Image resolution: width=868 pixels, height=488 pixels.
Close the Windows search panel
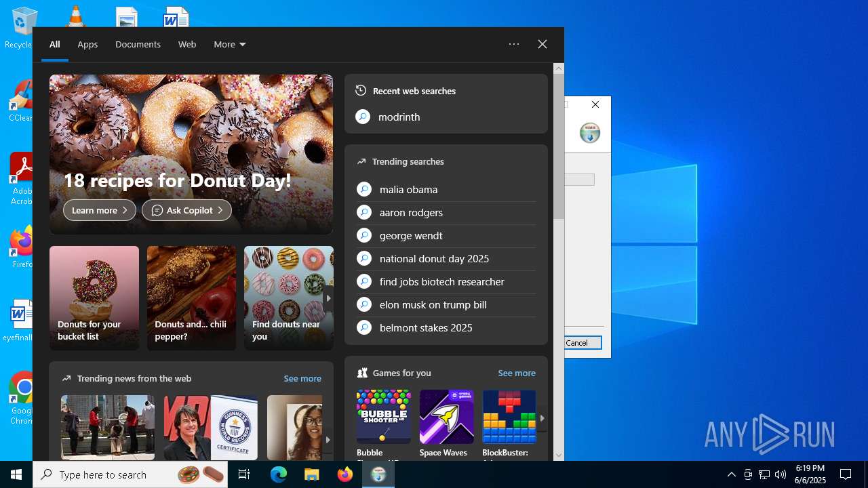click(542, 44)
